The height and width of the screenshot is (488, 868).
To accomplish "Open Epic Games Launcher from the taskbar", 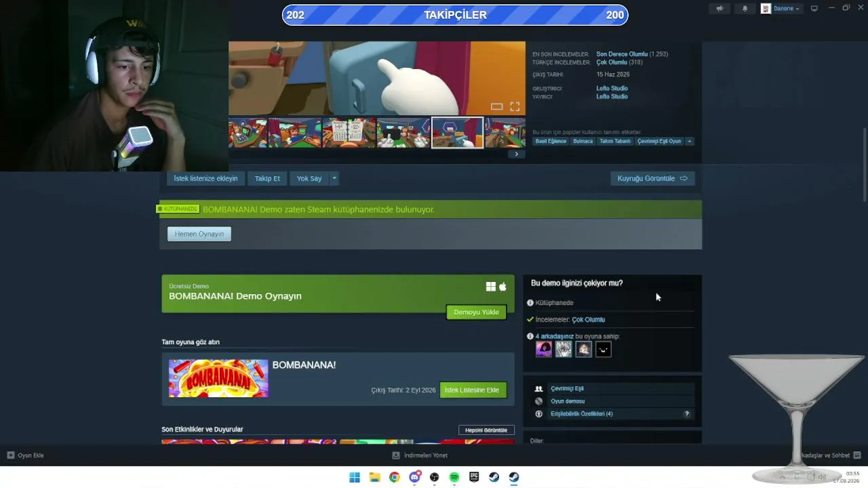I will [474, 477].
